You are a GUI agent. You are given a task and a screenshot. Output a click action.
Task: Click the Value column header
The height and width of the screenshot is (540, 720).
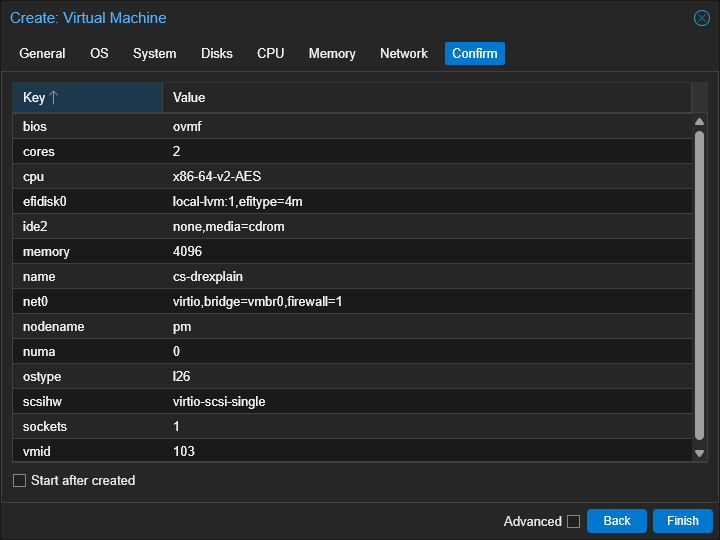pos(426,97)
